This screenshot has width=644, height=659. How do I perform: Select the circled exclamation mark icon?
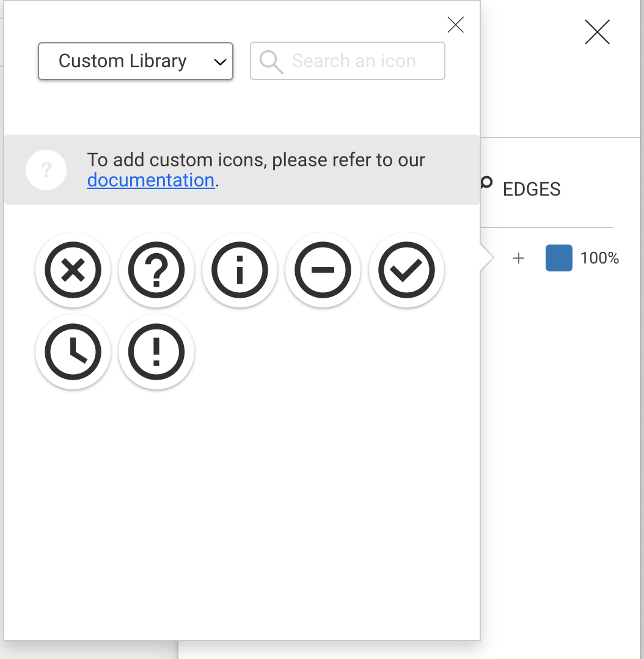156,352
